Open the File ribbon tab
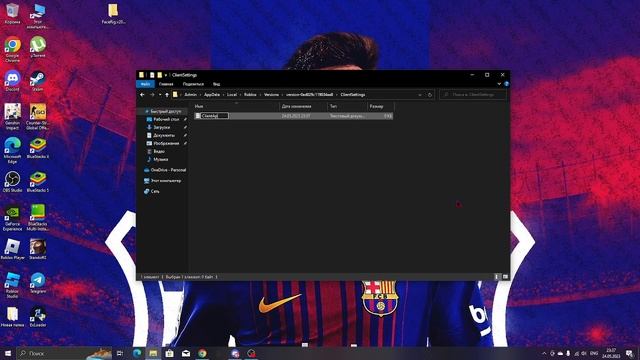Viewport: 640px width, 360px height. pyautogui.click(x=145, y=84)
